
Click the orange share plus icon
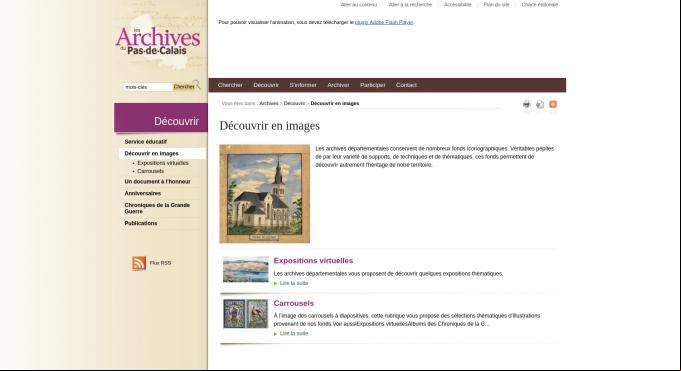[553, 104]
